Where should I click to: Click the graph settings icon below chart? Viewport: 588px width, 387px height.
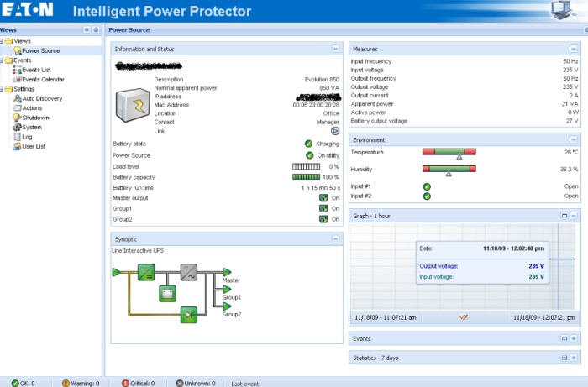[x=464, y=317]
